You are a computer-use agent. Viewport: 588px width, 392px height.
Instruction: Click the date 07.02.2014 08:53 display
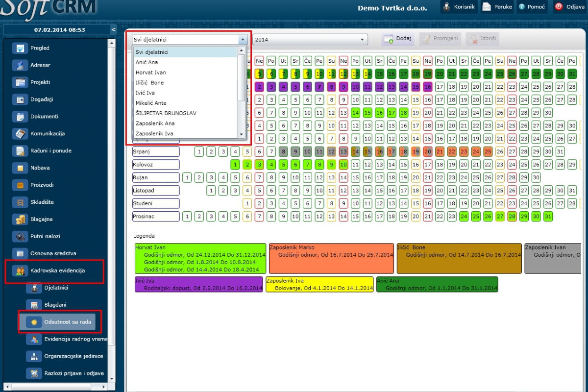coord(60,30)
